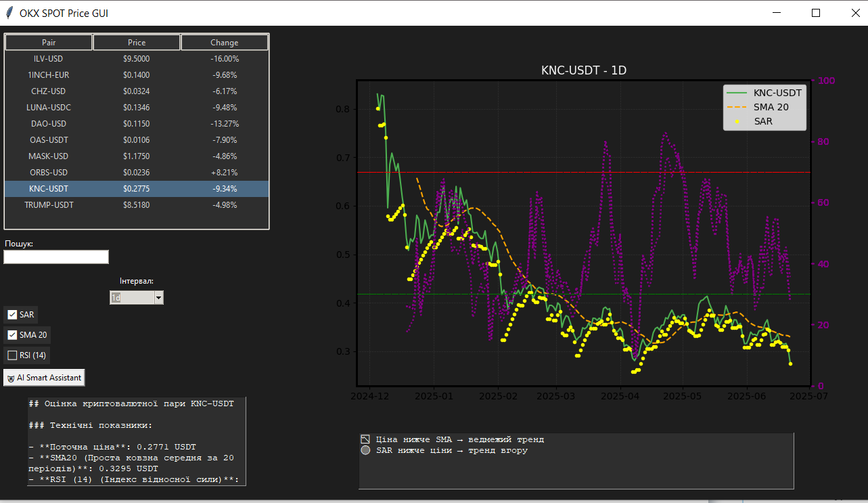Select the 1INCH-EUR pair row
The height and width of the screenshot is (503, 868).
137,75
